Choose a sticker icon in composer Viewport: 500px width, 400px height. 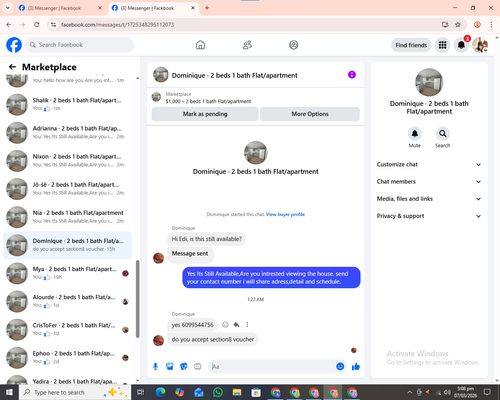184,367
